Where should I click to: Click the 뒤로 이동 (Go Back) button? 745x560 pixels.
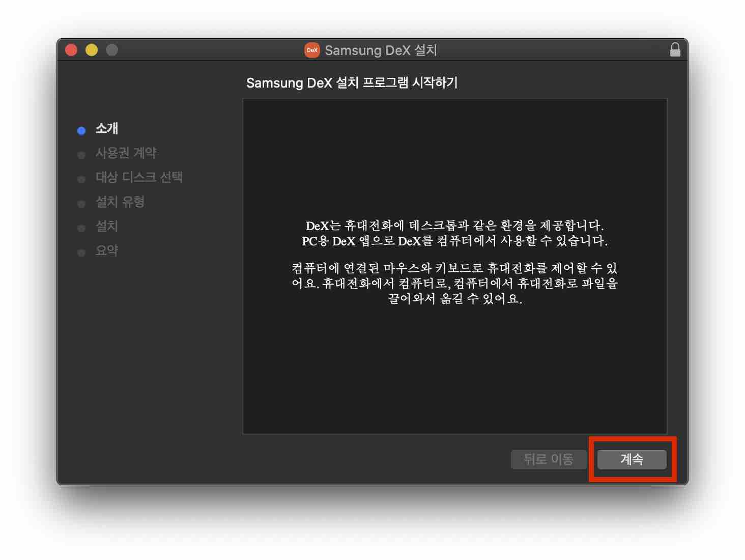549,459
